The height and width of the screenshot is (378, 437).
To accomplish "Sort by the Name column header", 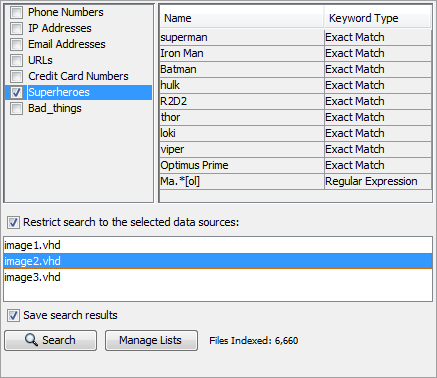I will tap(241, 18).
